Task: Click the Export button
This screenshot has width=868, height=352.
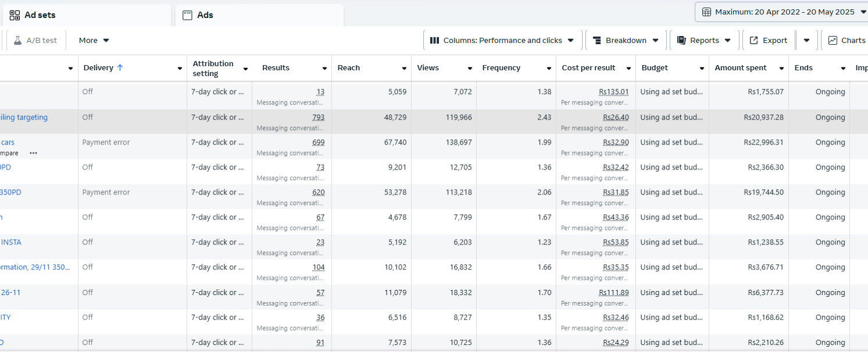Action: (x=769, y=41)
